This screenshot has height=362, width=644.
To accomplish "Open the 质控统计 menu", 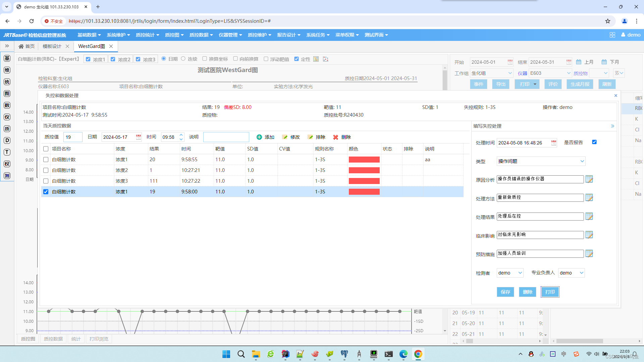I will (147, 35).
